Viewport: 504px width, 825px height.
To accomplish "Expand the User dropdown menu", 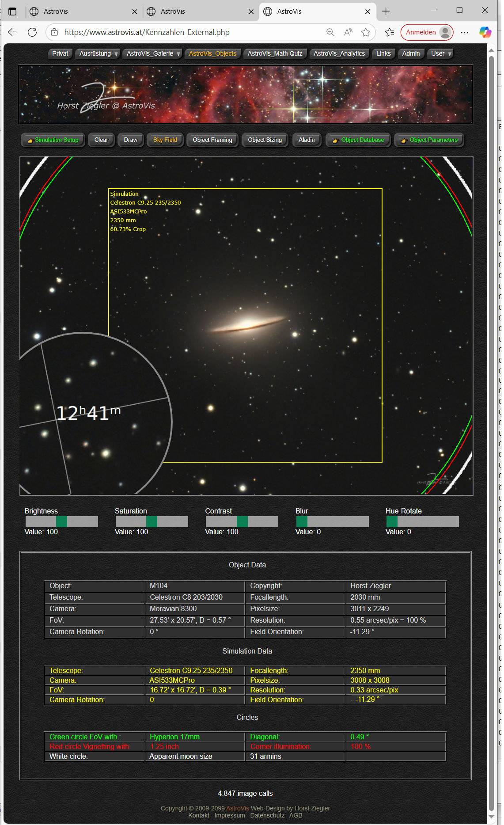I will [441, 53].
